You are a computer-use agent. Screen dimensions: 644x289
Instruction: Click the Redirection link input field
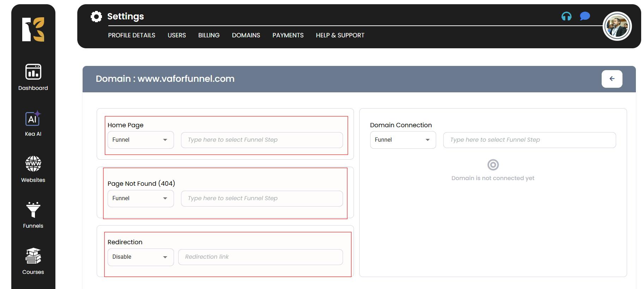[x=260, y=257]
